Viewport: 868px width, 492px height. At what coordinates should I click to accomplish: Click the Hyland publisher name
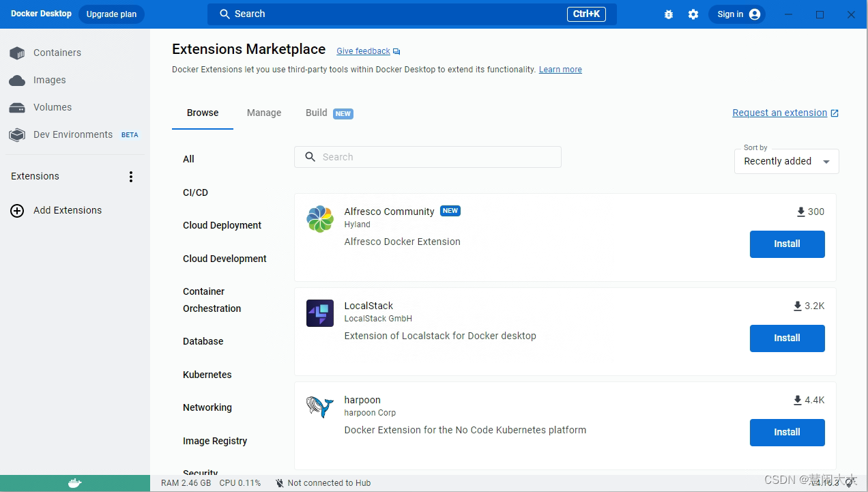pos(357,225)
